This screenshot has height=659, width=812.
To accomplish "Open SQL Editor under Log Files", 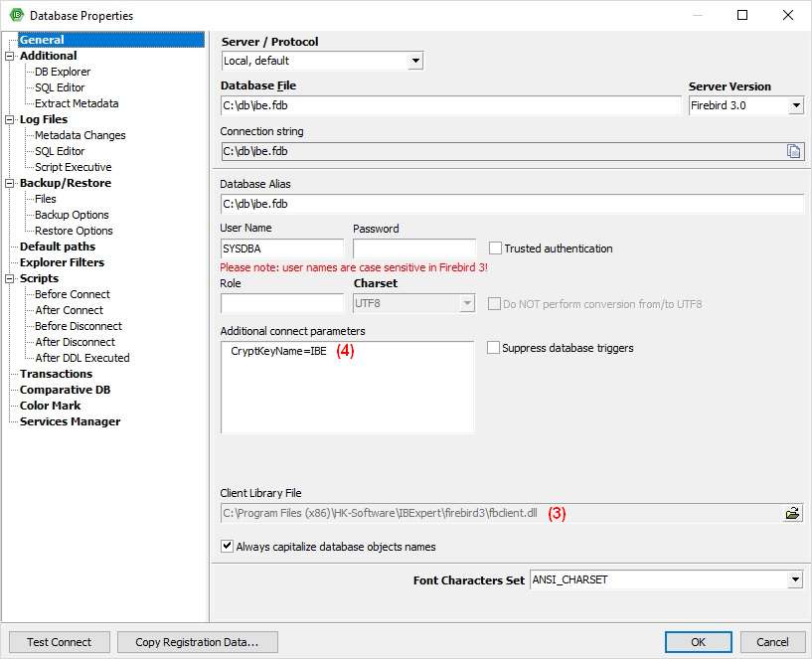I will [60, 151].
